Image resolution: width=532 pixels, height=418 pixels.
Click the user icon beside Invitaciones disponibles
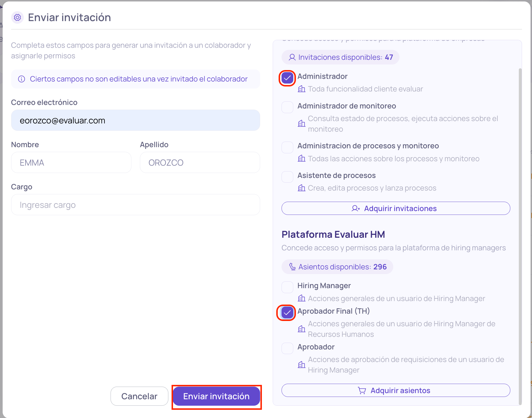click(x=292, y=57)
